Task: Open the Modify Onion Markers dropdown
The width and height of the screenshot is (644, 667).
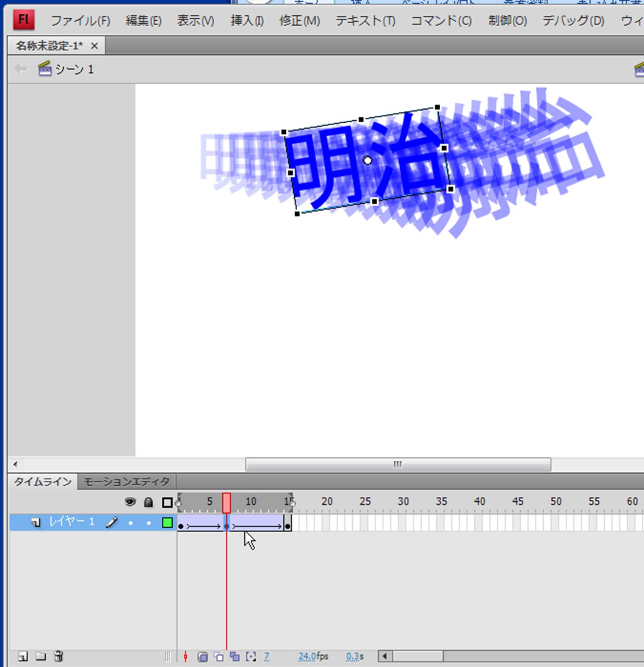Action: 251,657
